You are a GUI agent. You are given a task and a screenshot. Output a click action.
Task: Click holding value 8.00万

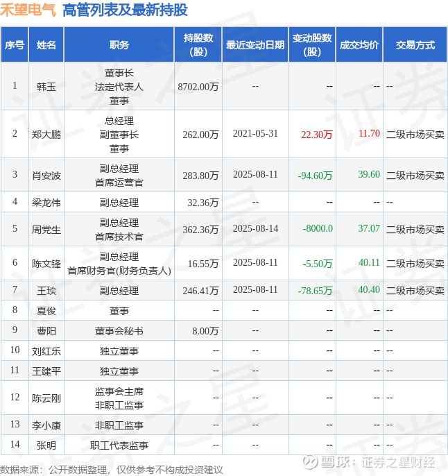205,331
